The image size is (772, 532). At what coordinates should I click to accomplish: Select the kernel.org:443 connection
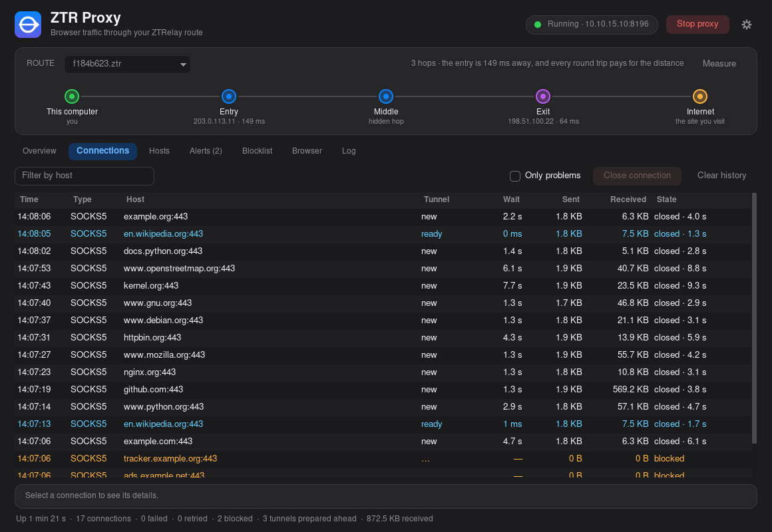click(383, 286)
